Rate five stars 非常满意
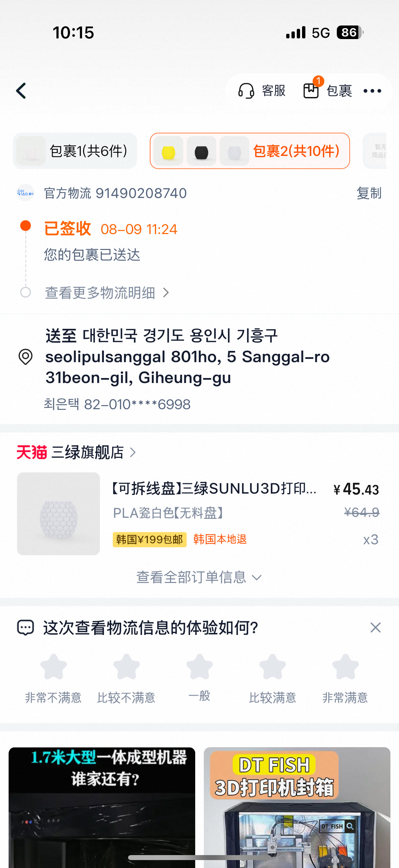 (x=345, y=666)
